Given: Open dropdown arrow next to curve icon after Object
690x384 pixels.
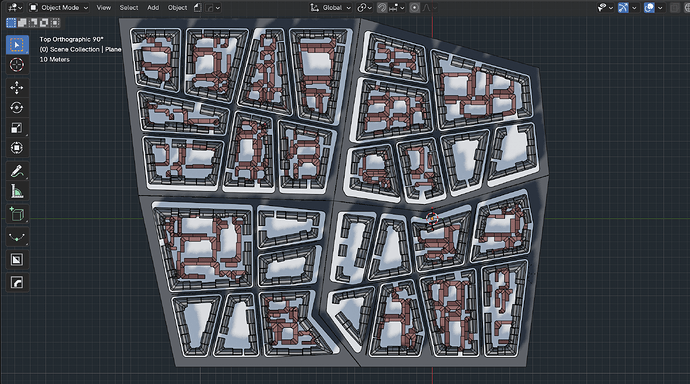Looking at the screenshot, I should tap(218, 7).
